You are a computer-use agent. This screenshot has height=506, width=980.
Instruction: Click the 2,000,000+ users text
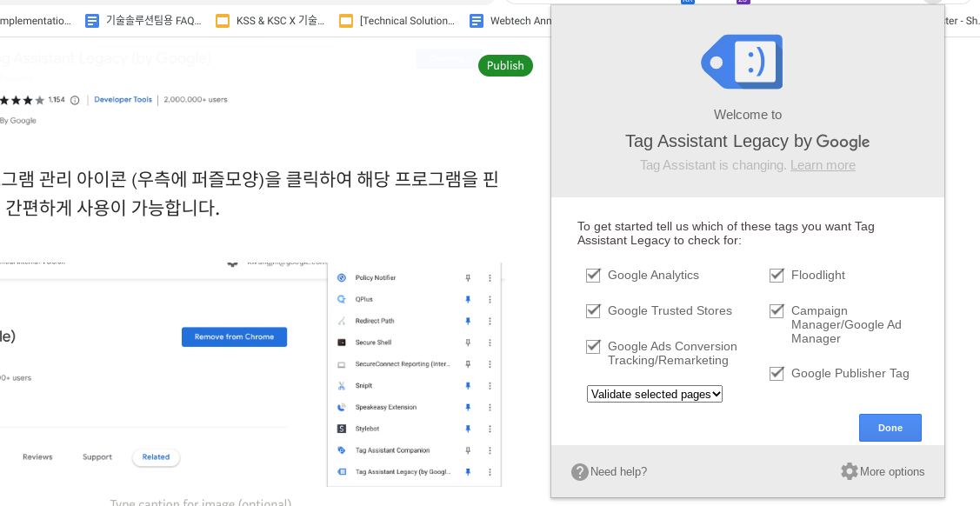[x=196, y=99]
